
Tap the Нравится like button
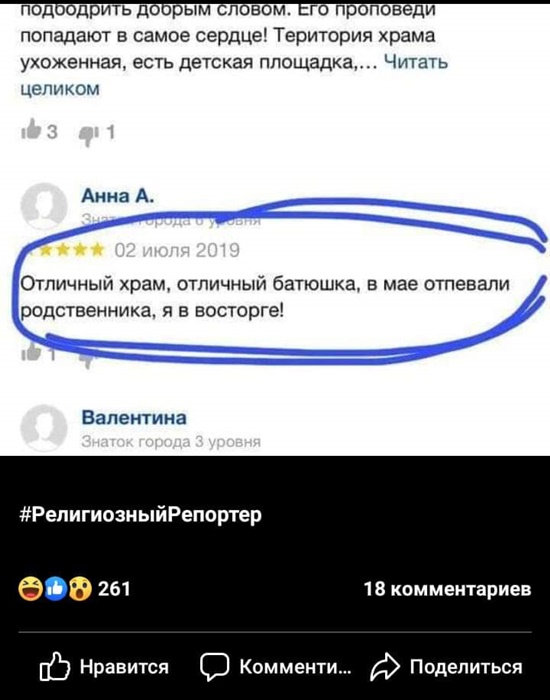point(104,667)
